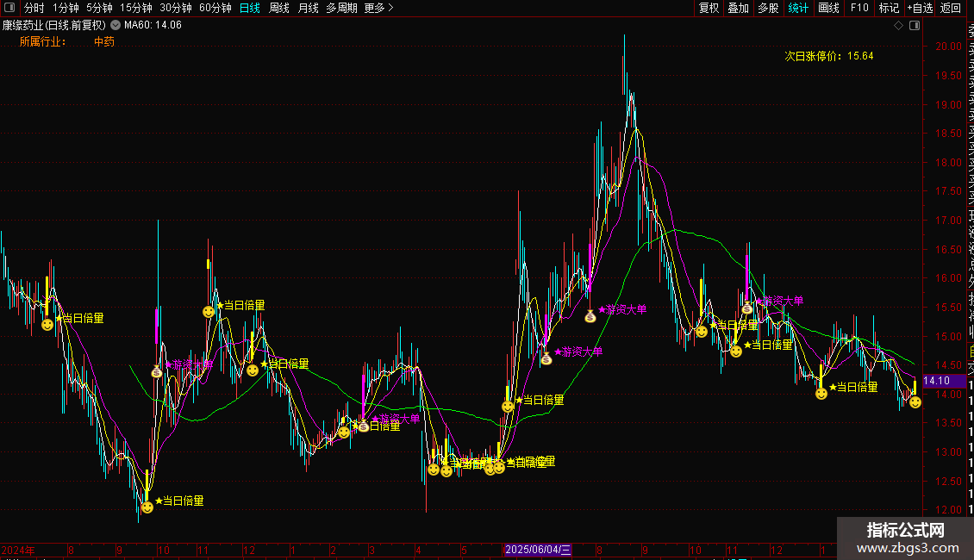Toggle the 统计 statistics button
Viewport: 974px width, 560px height.
[798, 8]
